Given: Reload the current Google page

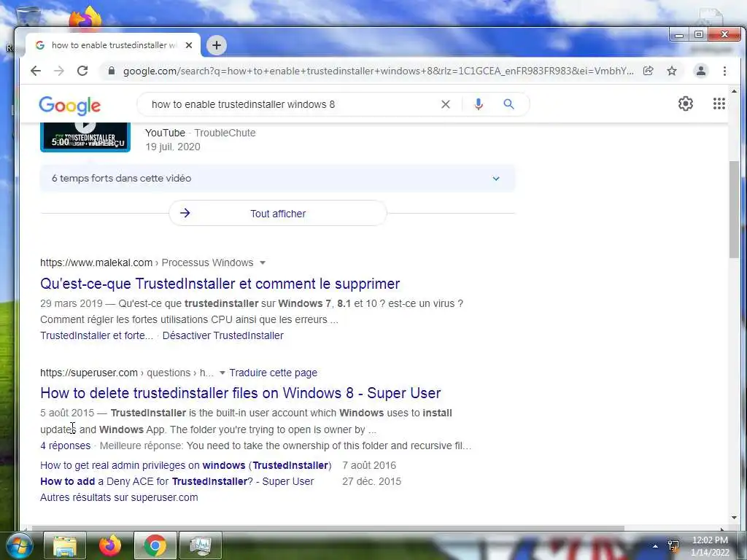Looking at the screenshot, I should [82, 71].
